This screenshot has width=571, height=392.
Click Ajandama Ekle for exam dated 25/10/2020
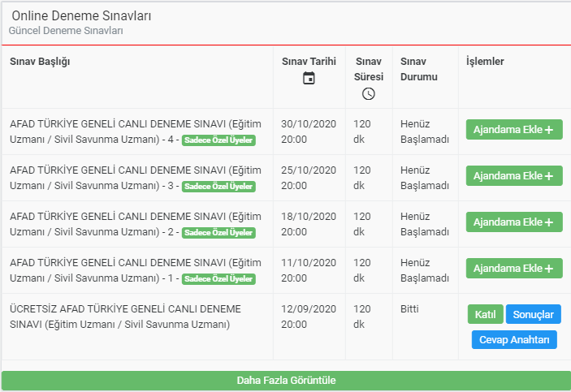coord(514,176)
